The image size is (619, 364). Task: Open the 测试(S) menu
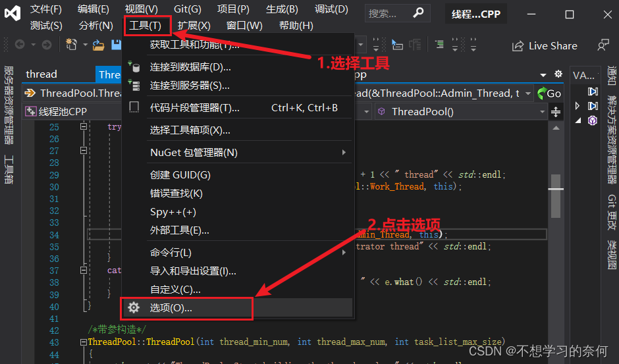(x=46, y=26)
